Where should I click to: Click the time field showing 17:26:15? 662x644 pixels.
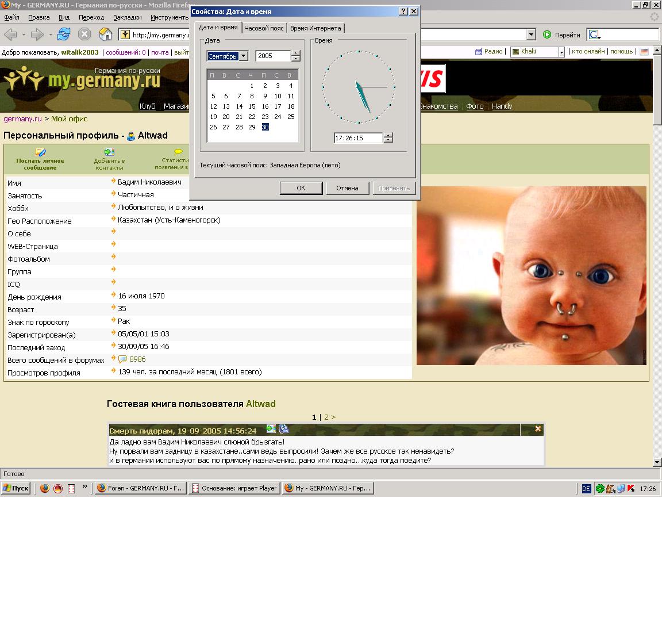pyautogui.click(x=357, y=138)
